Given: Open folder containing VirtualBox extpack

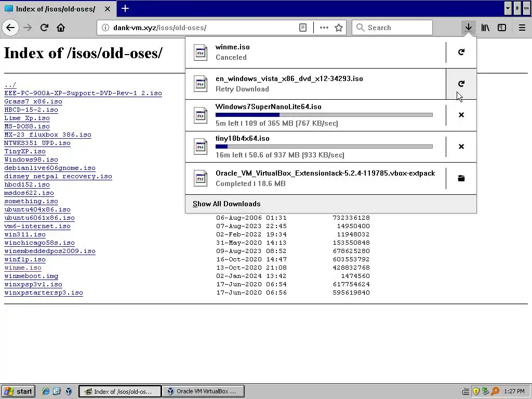Looking at the screenshot, I should [x=461, y=178].
